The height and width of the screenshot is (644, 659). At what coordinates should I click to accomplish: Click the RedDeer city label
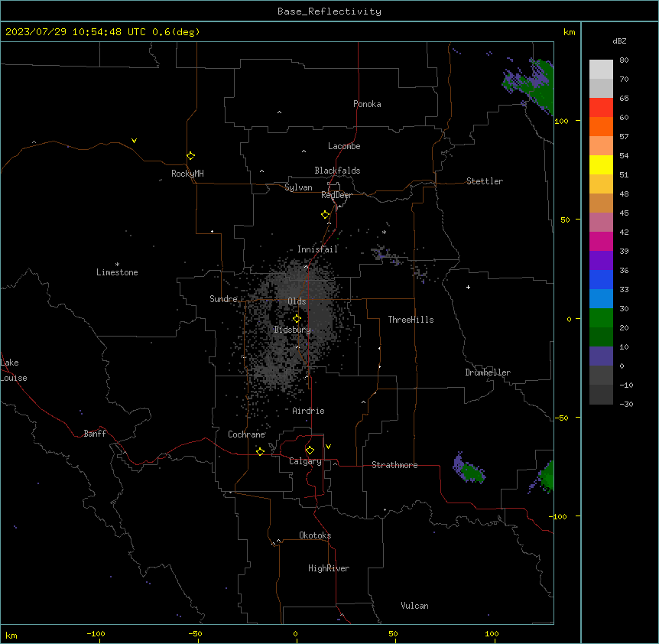[336, 195]
